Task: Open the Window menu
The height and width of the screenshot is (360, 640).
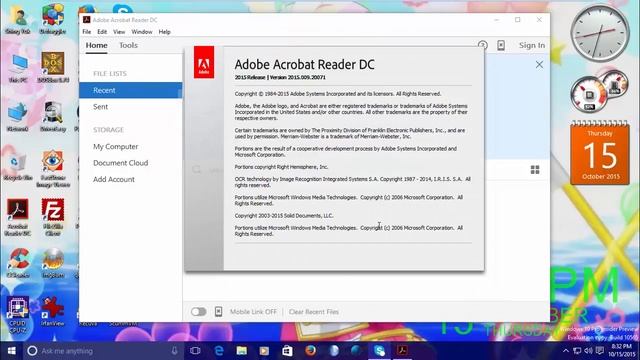Action: (x=142, y=32)
